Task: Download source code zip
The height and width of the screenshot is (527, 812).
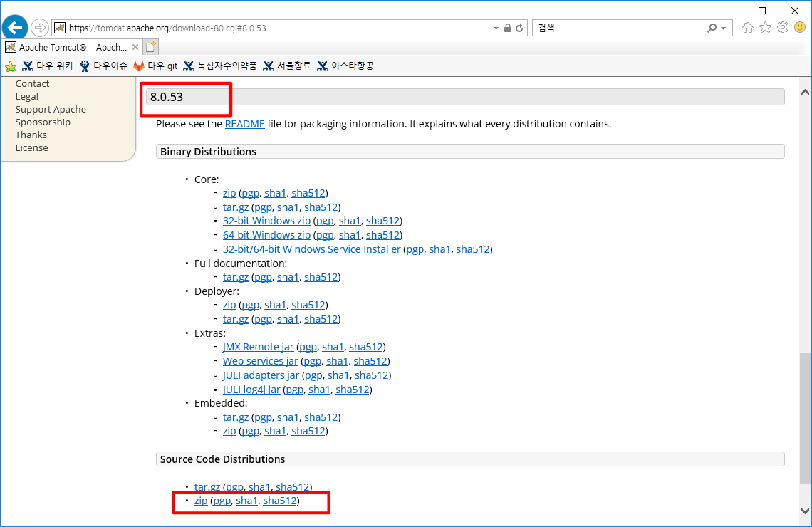Action: click(201, 501)
